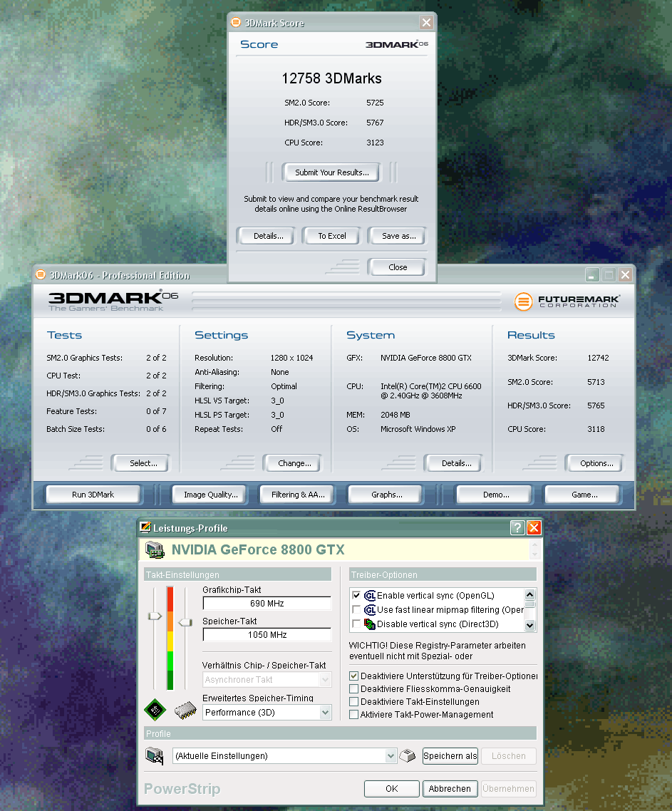Check Disable vertical sync (Direct3D)
The image size is (672, 811).
pyautogui.click(x=356, y=624)
